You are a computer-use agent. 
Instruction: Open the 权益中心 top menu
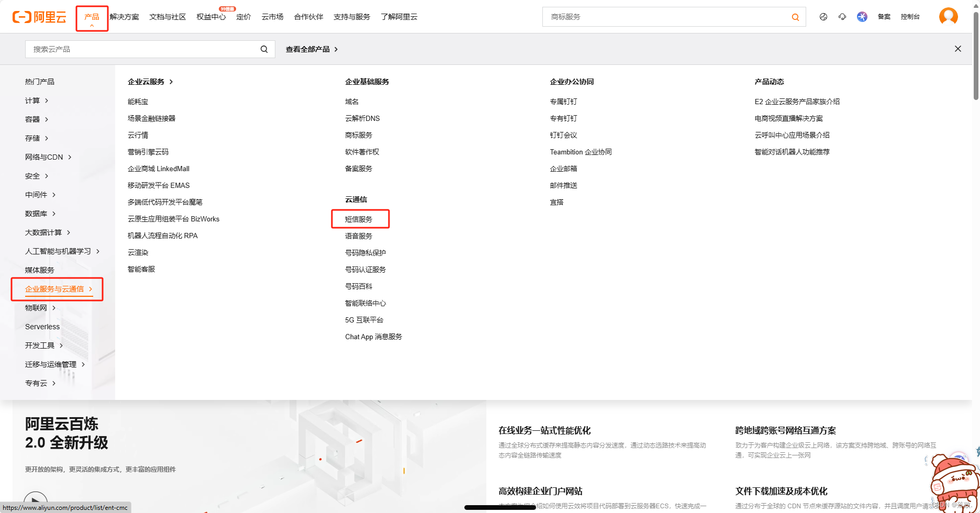(211, 17)
